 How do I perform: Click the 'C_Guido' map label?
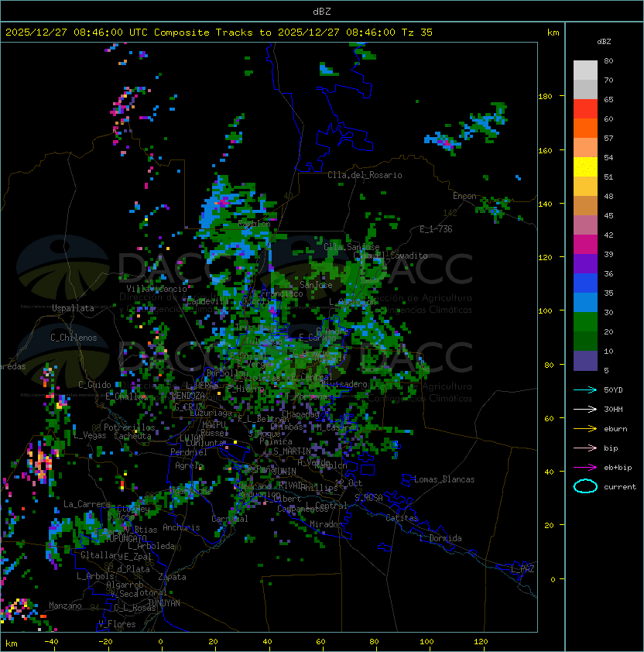[x=94, y=385]
